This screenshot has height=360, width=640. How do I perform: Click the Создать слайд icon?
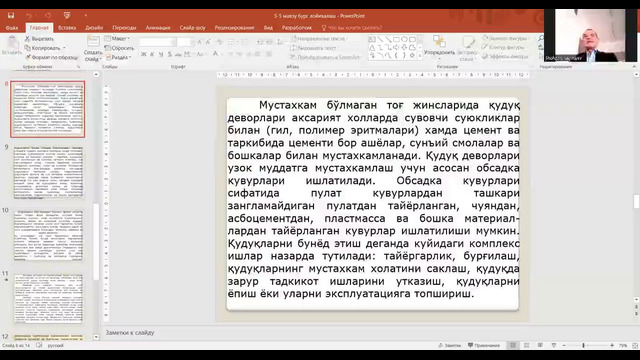[x=93, y=41]
